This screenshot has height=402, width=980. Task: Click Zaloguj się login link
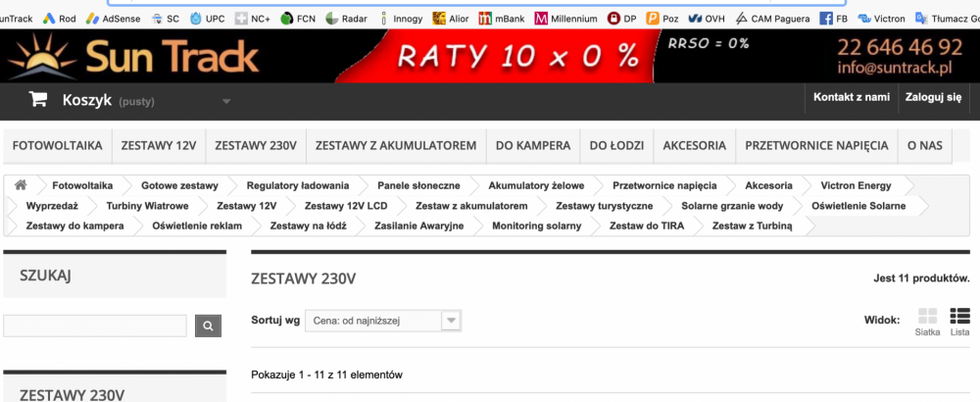coord(934,97)
